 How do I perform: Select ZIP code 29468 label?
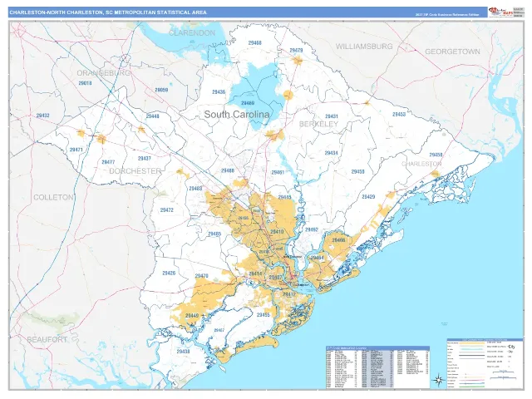pyautogui.click(x=255, y=42)
